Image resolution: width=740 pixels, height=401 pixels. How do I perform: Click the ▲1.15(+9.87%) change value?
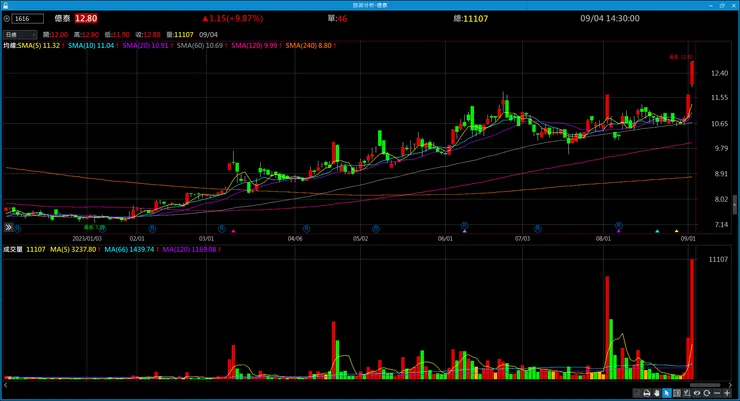[x=232, y=18]
